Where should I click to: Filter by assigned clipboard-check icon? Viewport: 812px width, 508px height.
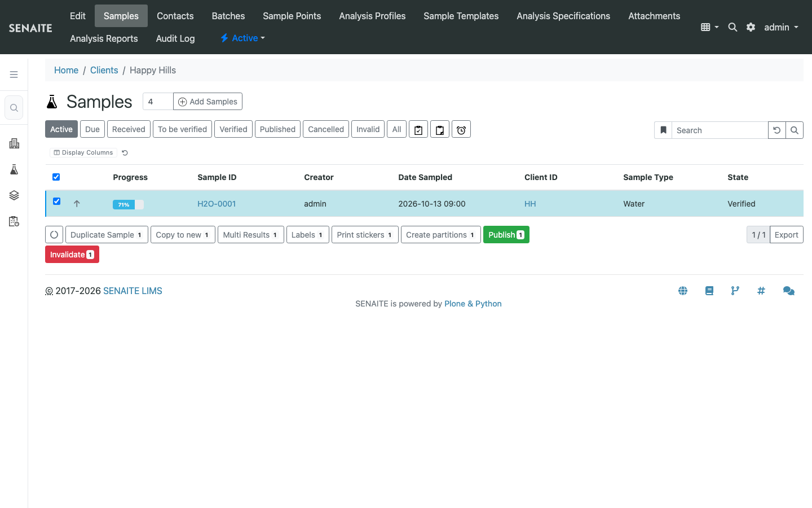coord(418,130)
